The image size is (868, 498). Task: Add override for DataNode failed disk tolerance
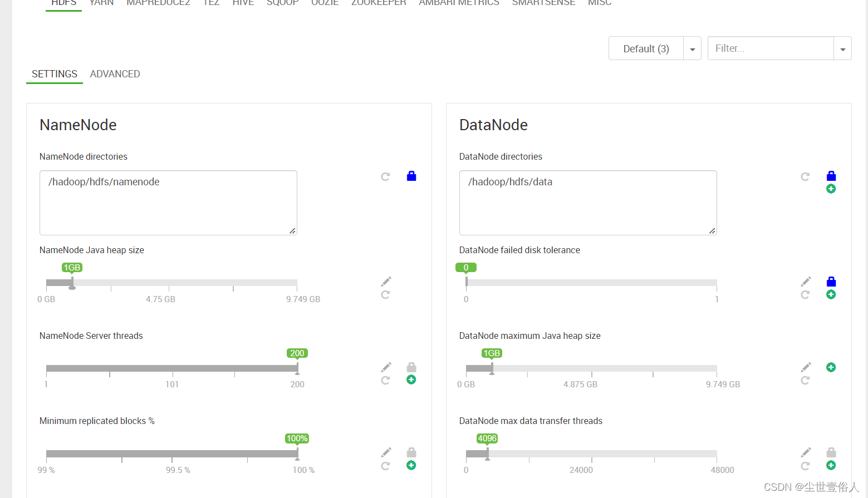831,294
